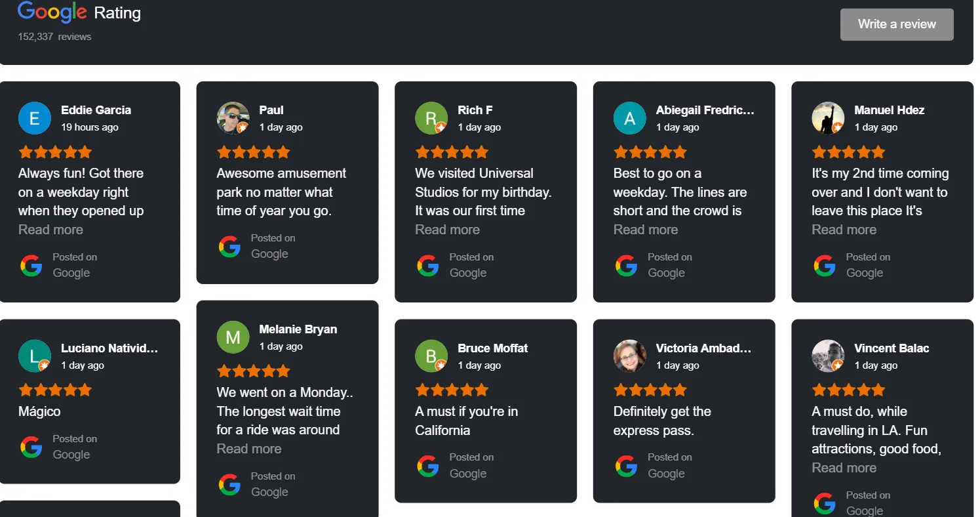
Task: Click the Google G icon under Vincent Balac's review
Action: tap(823, 503)
